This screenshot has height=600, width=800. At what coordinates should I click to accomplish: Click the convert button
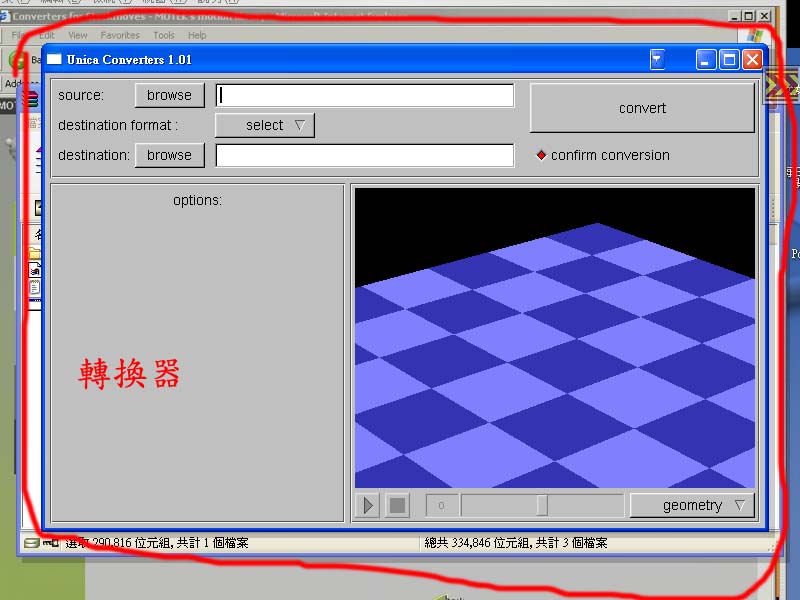click(642, 108)
